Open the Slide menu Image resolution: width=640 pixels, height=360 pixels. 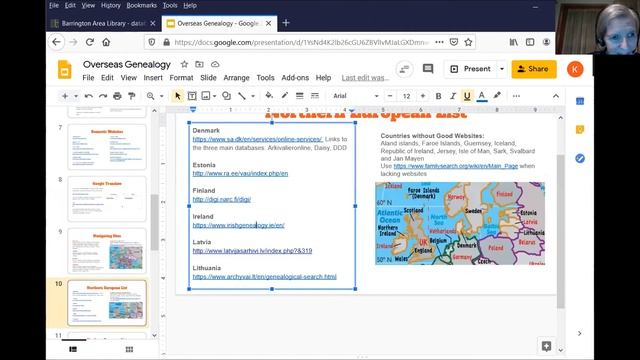[208, 78]
